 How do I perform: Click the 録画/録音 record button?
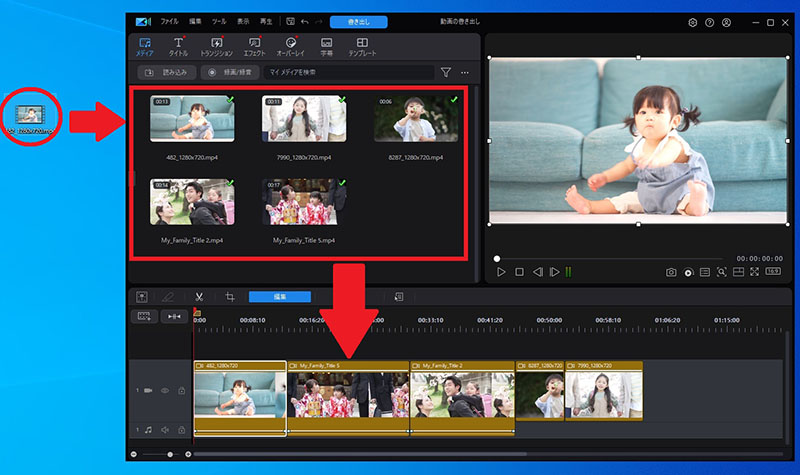click(230, 72)
